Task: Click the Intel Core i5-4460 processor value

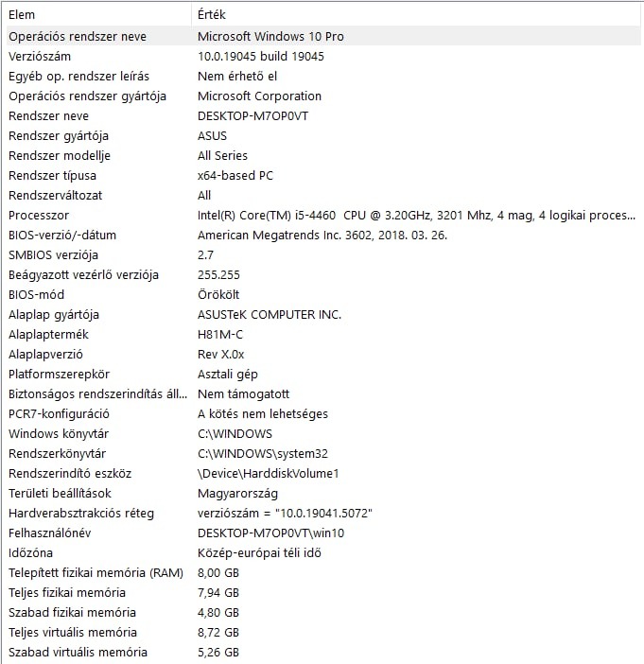Action: [417, 216]
